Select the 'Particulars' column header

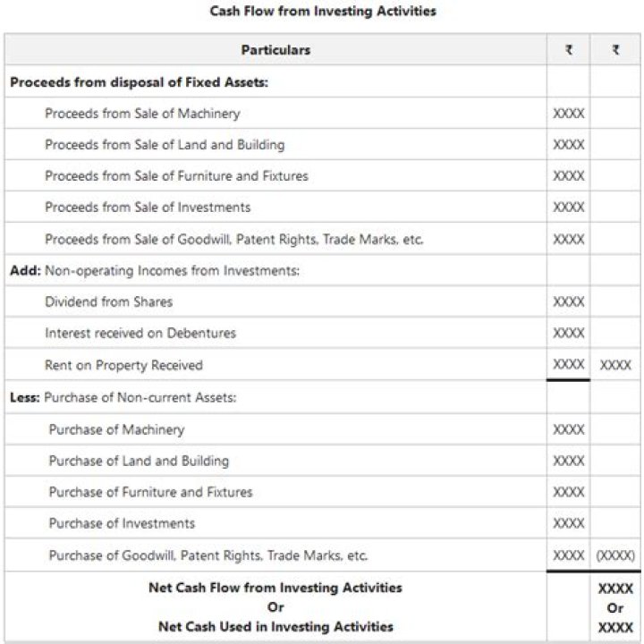[x=275, y=50]
